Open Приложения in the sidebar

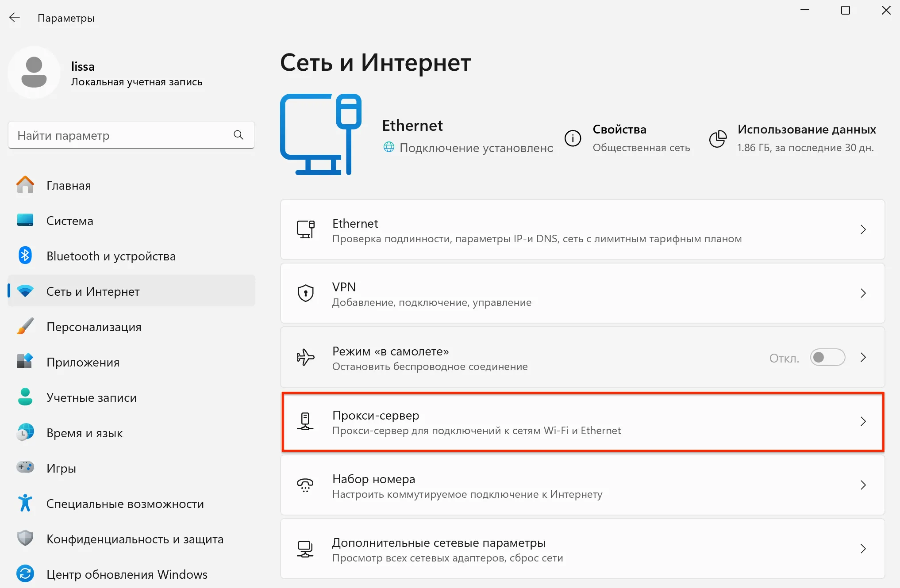[x=131, y=362]
